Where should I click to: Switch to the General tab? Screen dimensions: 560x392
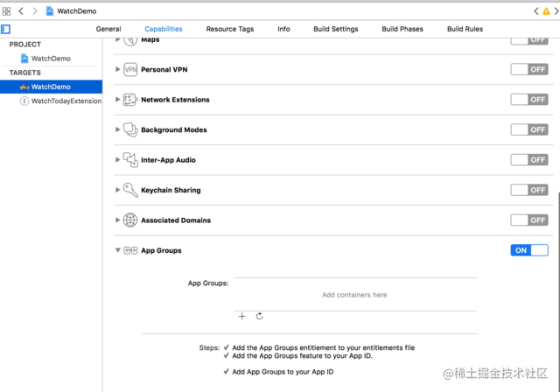tap(108, 29)
